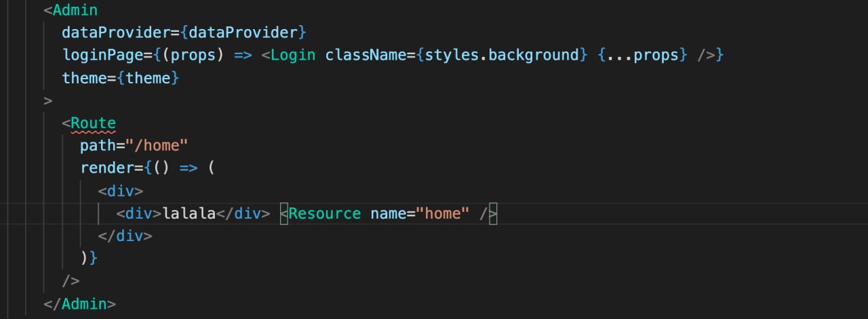Click the opening <div> under render

pyautogui.click(x=121, y=191)
